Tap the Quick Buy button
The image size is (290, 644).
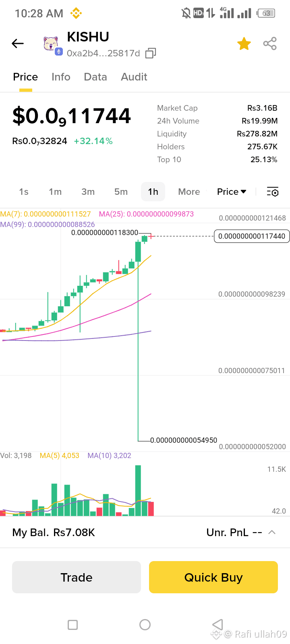[x=213, y=577]
